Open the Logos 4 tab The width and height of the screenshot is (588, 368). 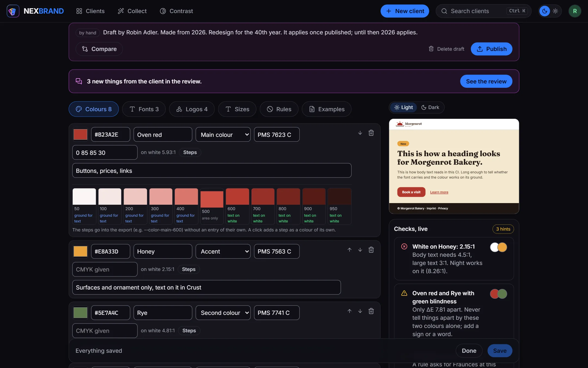[x=192, y=109]
